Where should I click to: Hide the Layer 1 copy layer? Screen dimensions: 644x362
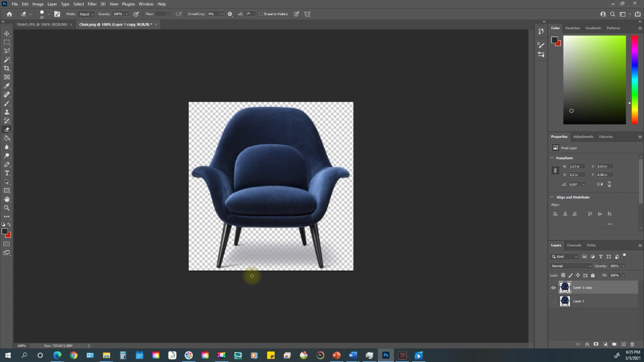(553, 288)
